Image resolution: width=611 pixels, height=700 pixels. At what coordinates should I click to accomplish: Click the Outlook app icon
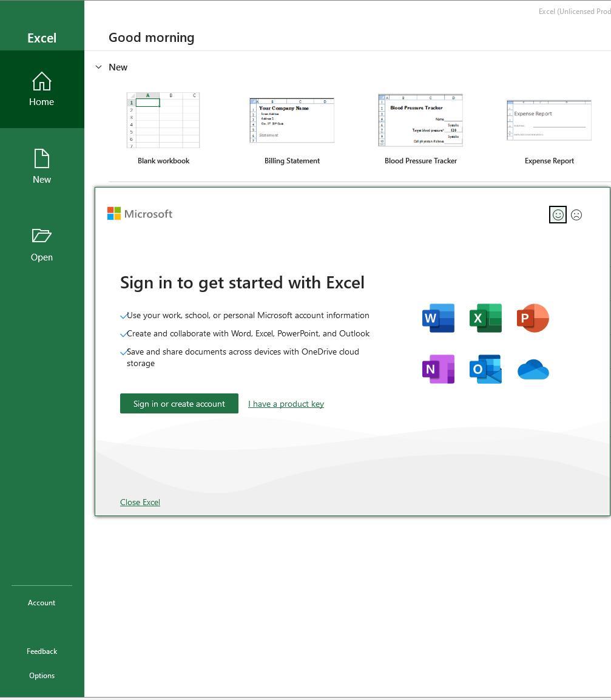click(485, 369)
